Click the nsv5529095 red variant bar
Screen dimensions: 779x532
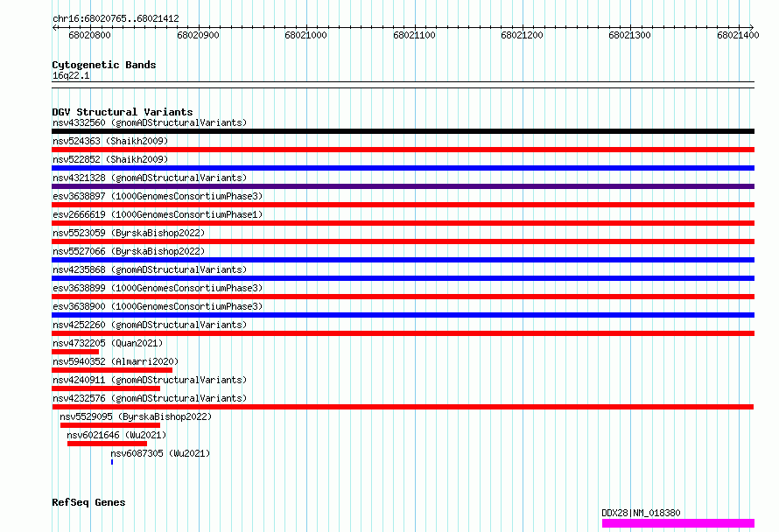coord(109,425)
